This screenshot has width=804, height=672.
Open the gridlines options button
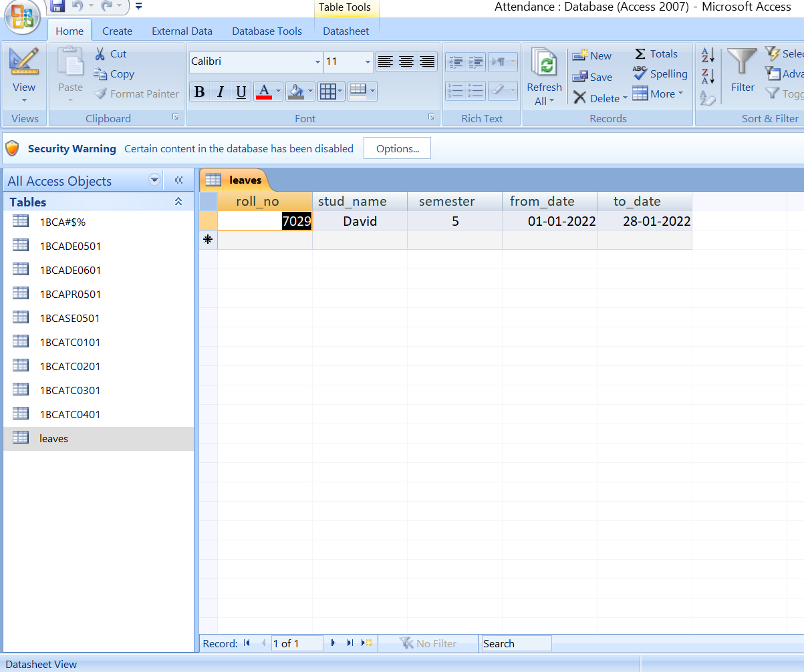pyautogui.click(x=331, y=92)
